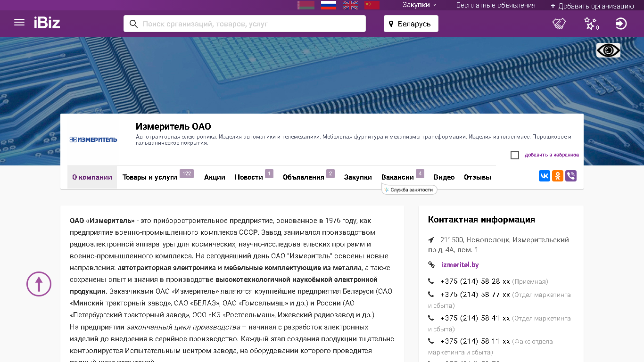
Task: Click the search magnifier icon
Action: [x=133, y=24]
